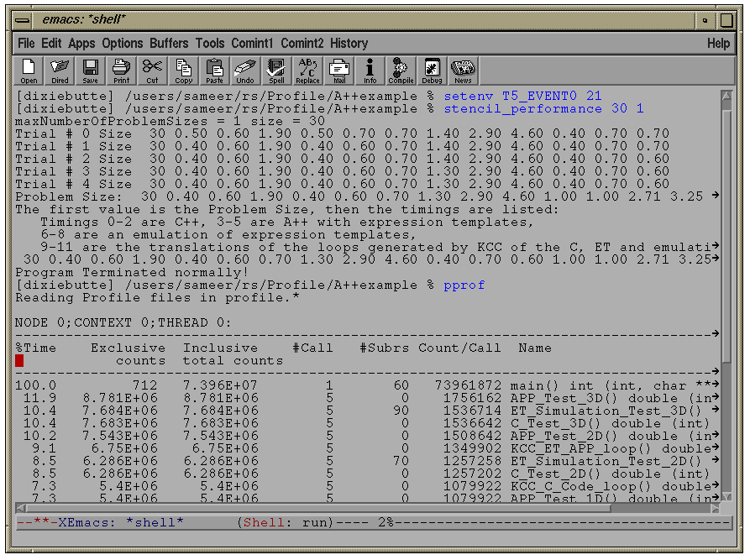The height and width of the screenshot is (560, 750).
Task: Click the 'main() int (int, char' entry
Action: coord(598,386)
